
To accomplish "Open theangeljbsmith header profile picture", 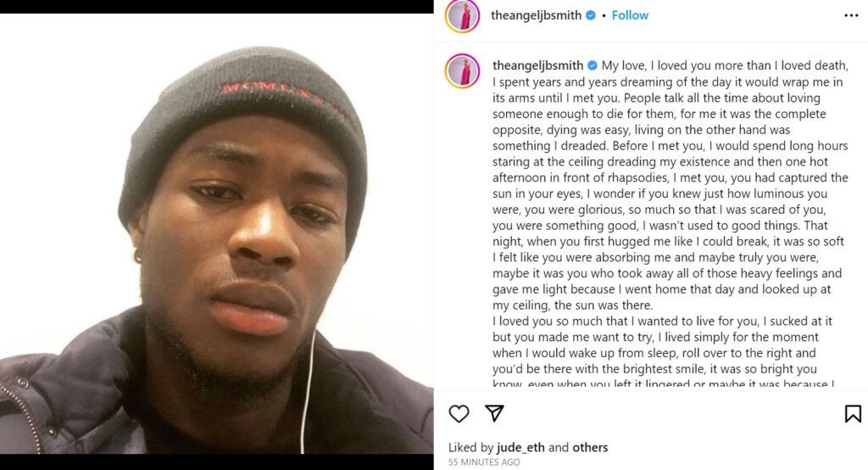I will click(x=462, y=16).
